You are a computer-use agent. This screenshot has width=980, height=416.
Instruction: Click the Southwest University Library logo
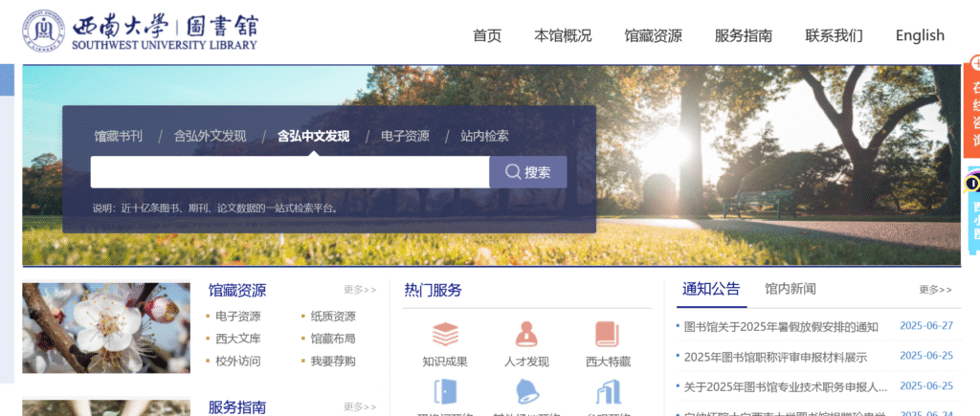[140, 31]
